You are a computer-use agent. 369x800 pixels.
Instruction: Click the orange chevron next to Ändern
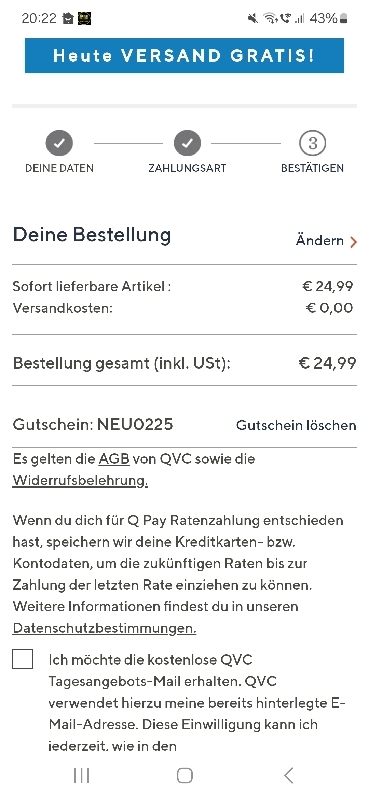353,242
